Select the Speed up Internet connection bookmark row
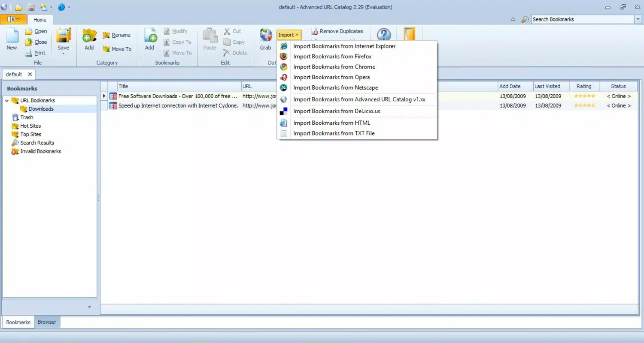 click(x=369, y=106)
